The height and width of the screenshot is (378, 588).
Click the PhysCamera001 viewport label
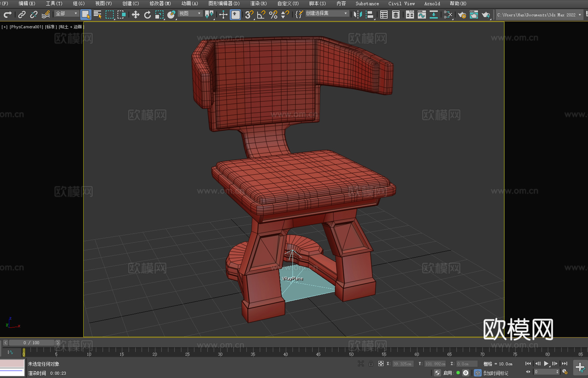point(26,27)
